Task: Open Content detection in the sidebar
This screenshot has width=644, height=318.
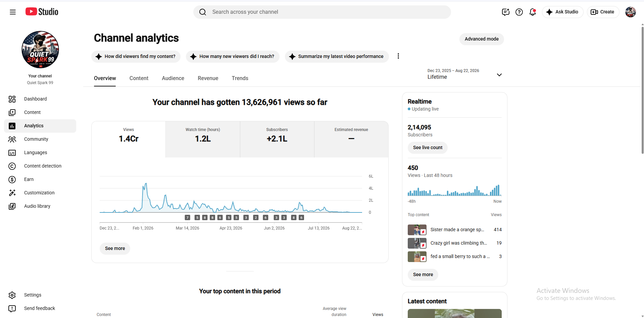Action: click(x=40, y=166)
